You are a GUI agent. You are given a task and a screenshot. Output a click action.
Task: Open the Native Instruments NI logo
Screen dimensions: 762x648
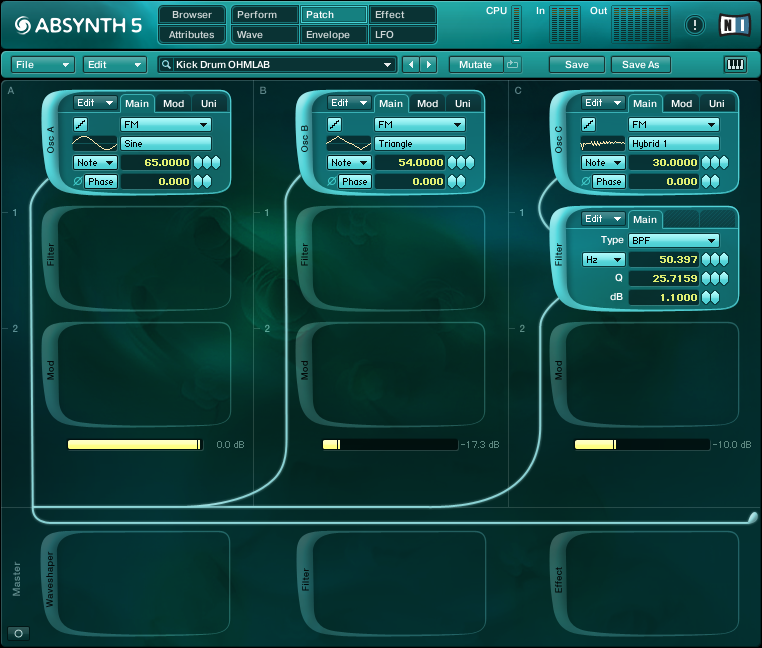pos(734,25)
